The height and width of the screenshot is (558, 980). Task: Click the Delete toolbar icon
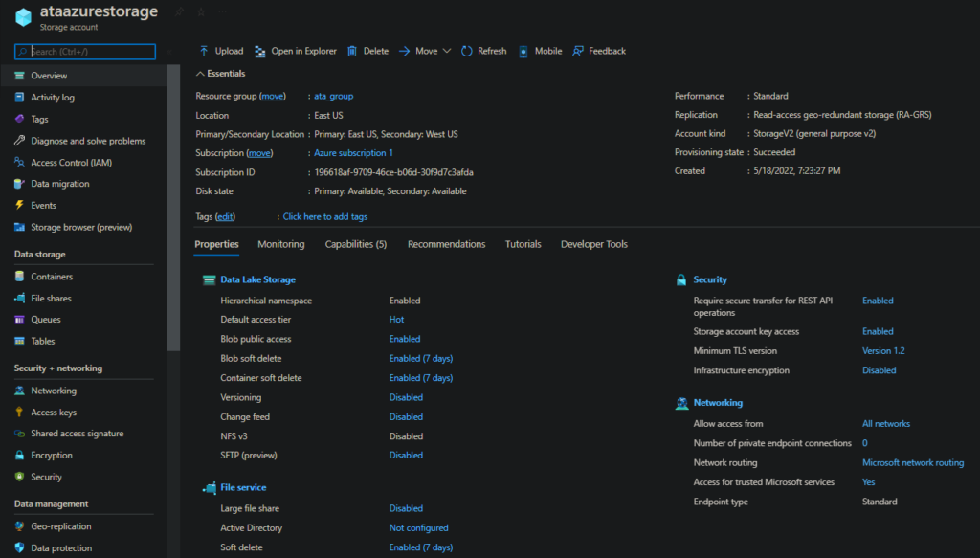(x=368, y=51)
